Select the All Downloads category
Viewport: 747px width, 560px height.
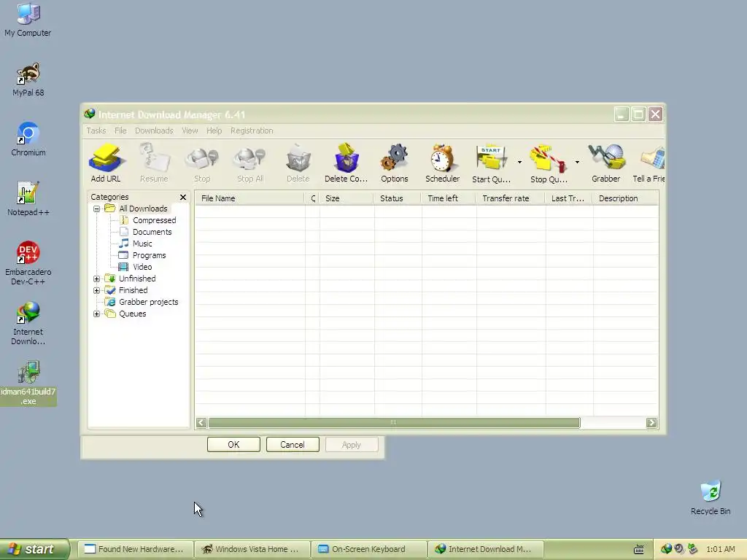143,209
